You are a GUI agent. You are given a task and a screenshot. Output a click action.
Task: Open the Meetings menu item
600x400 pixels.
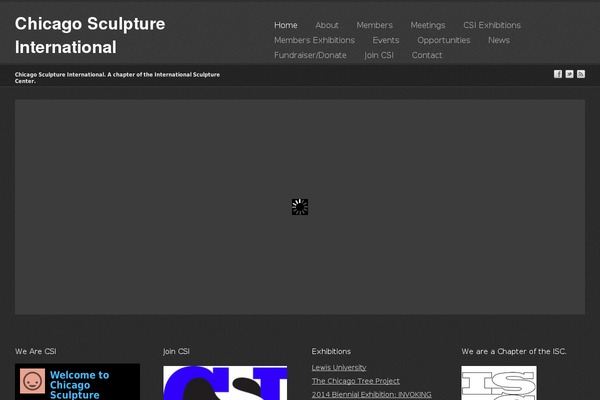pyautogui.click(x=428, y=25)
